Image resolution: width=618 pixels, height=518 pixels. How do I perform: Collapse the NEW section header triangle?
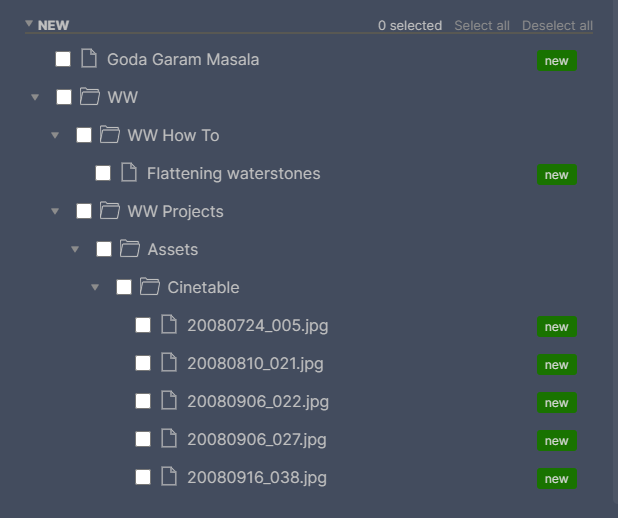29,24
